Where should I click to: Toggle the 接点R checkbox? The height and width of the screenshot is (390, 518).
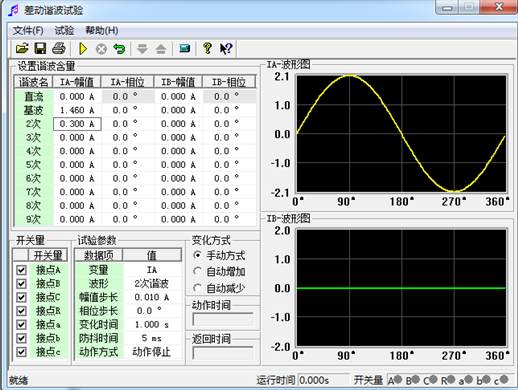coord(21,311)
